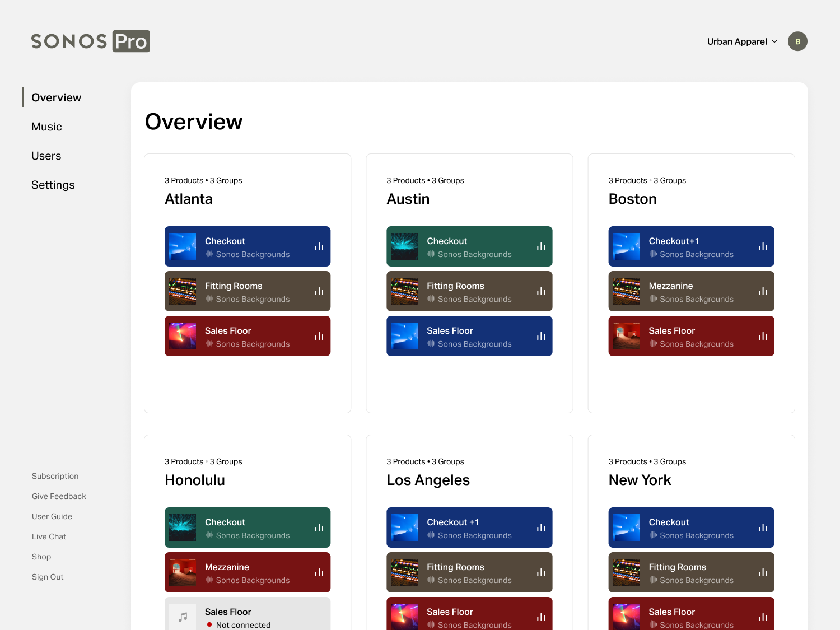Open the Urban Apparel account dropdown
The height and width of the screenshot is (630, 840).
point(741,41)
